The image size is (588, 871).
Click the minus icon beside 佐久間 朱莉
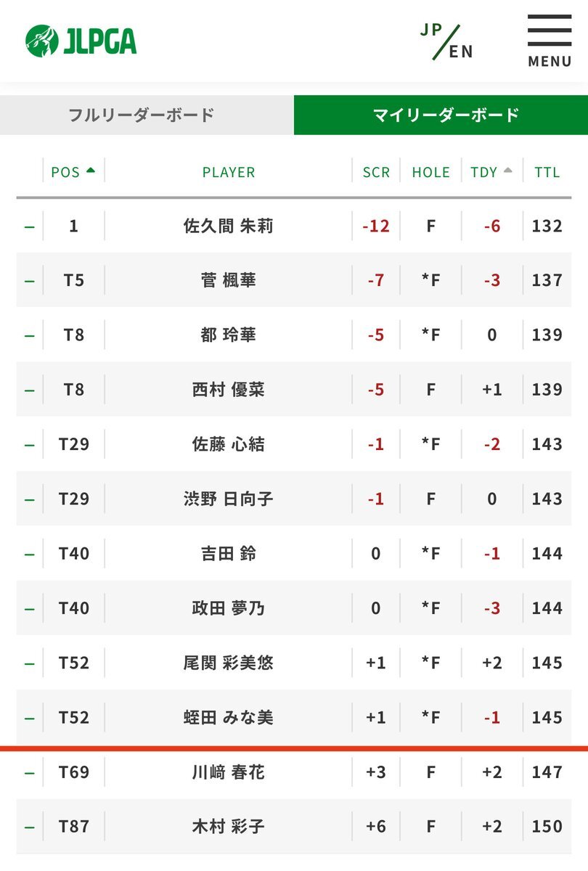click(x=29, y=226)
